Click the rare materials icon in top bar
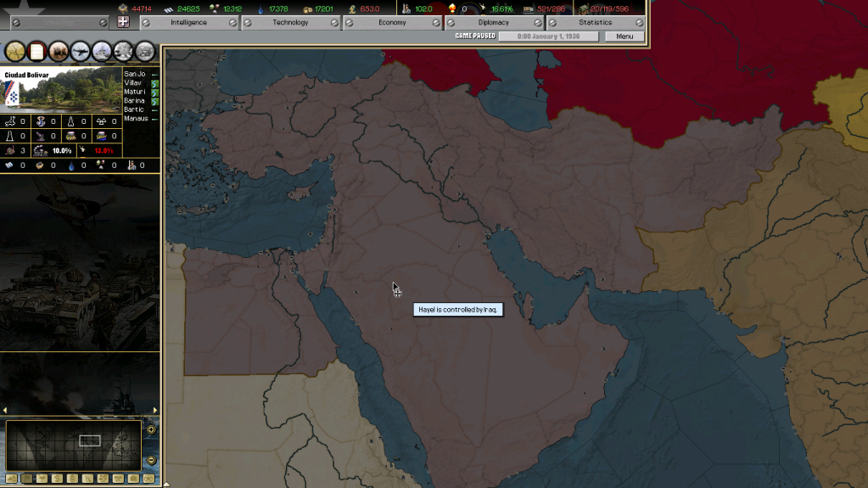Viewport: 868px width, 488px height. click(x=214, y=8)
